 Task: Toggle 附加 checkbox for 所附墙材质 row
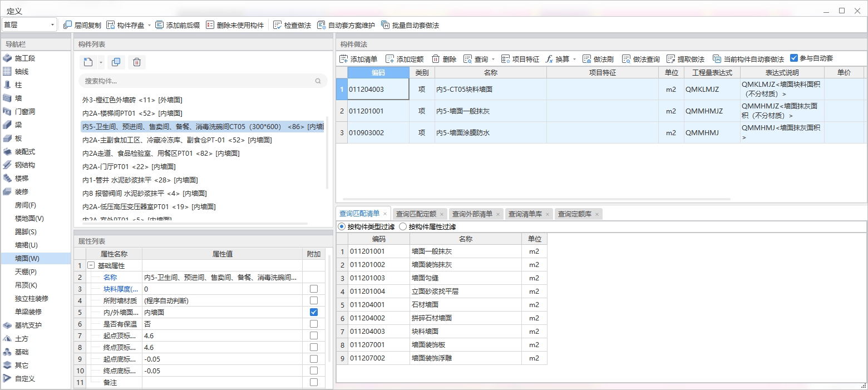point(314,300)
